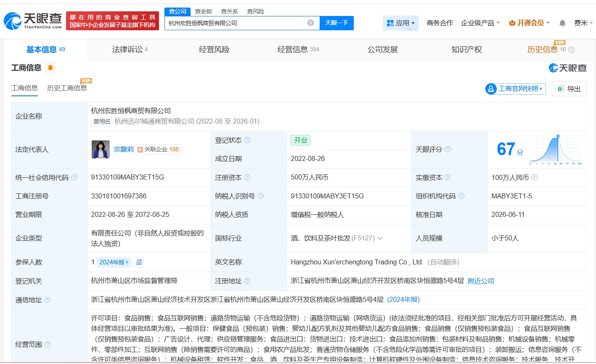This screenshot has width=596, height=364.
Task: Open help icon next to 登记状态
Action: pyautogui.click(x=247, y=140)
